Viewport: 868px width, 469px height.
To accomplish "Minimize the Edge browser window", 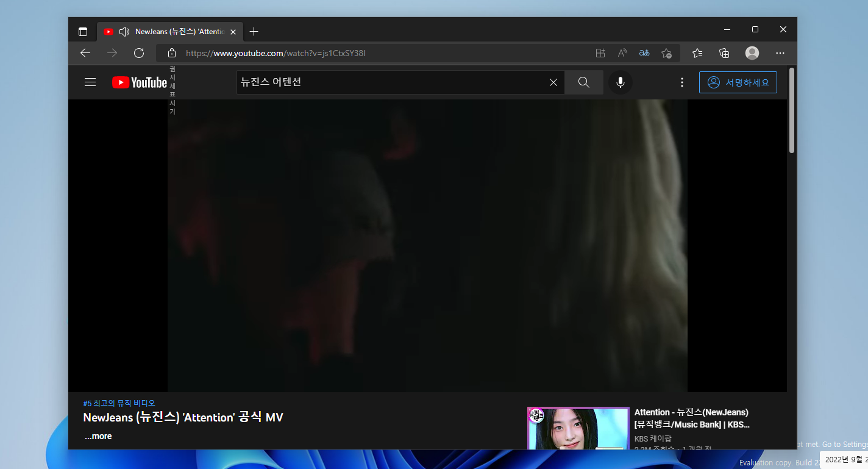I will coord(727,29).
